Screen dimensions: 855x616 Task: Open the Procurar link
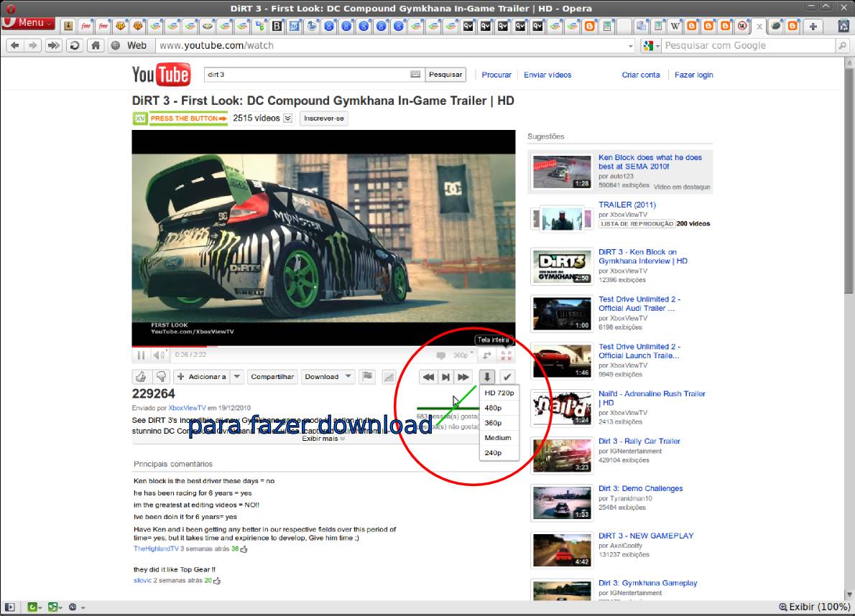[496, 75]
